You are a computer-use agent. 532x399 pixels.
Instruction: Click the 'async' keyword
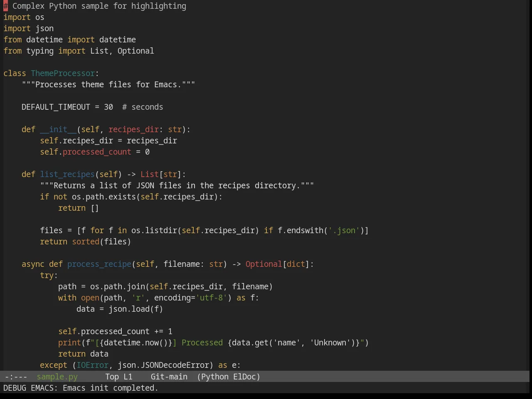[33, 264]
